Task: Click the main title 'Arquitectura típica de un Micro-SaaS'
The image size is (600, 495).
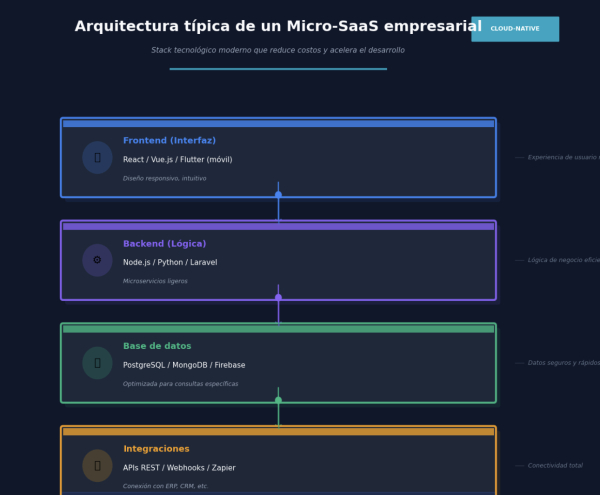Action: [278, 27]
